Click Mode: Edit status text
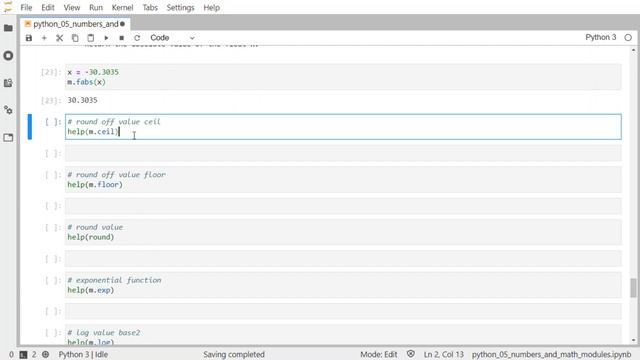Viewport: 640px width, 360px height. click(x=378, y=354)
